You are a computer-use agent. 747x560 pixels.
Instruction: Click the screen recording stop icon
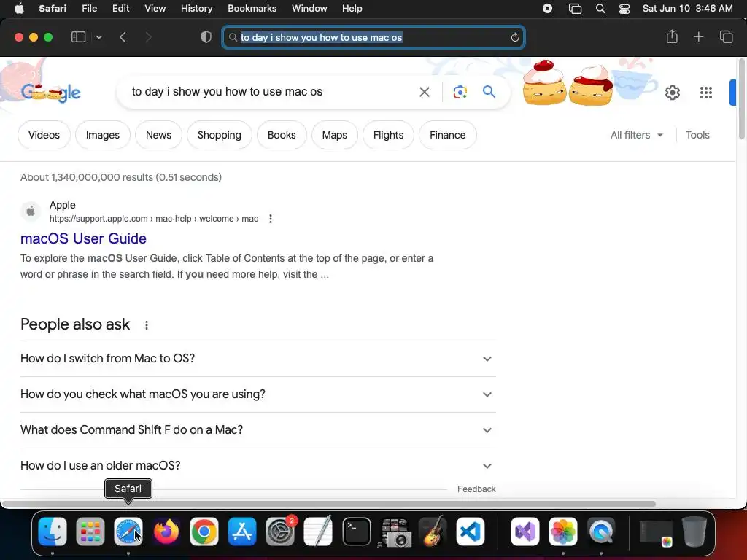click(x=547, y=9)
